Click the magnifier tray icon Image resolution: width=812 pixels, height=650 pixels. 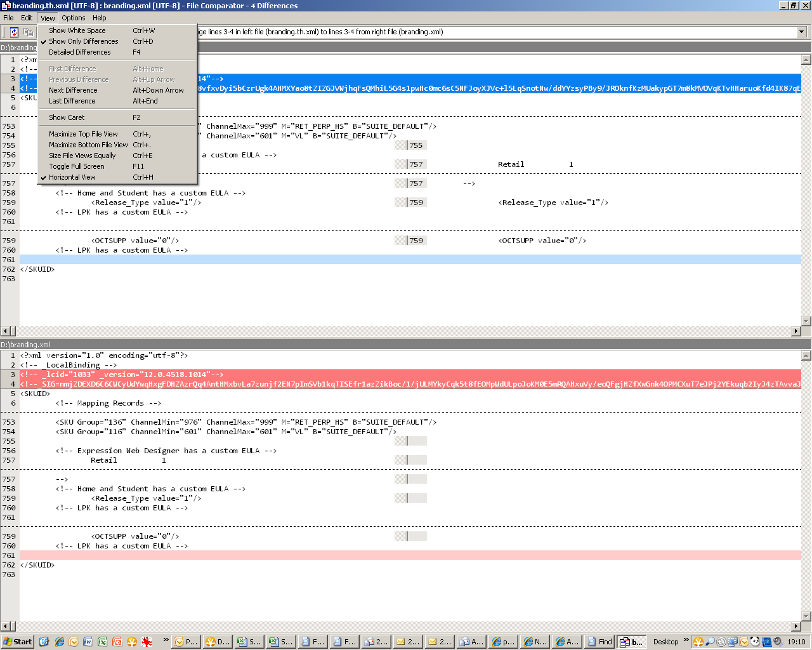point(710,642)
